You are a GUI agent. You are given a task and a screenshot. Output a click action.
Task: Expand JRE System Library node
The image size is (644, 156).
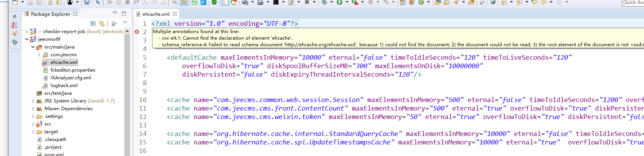coord(33,101)
